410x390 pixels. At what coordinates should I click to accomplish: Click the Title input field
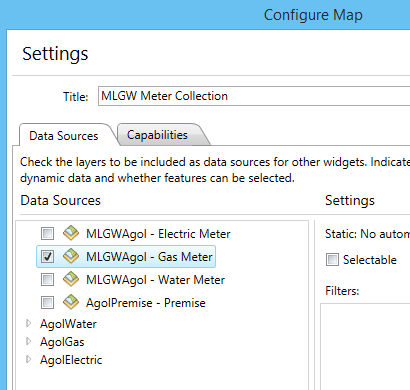(x=254, y=96)
